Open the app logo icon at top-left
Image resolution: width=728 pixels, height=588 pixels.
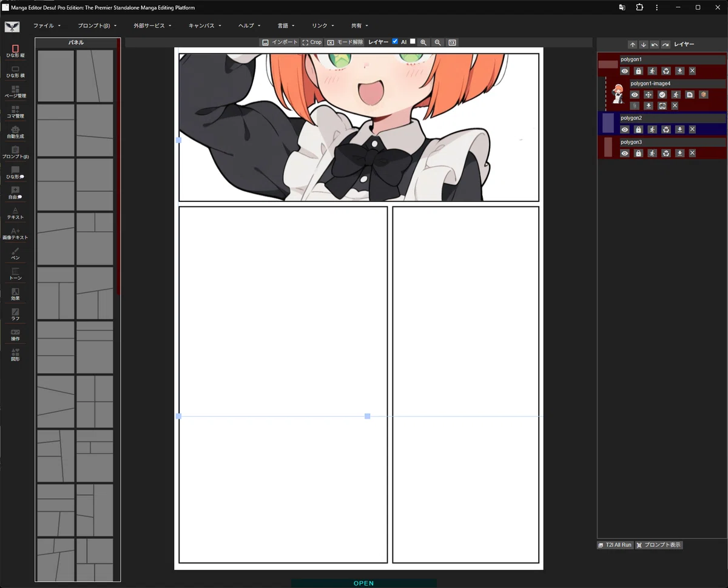coord(12,27)
